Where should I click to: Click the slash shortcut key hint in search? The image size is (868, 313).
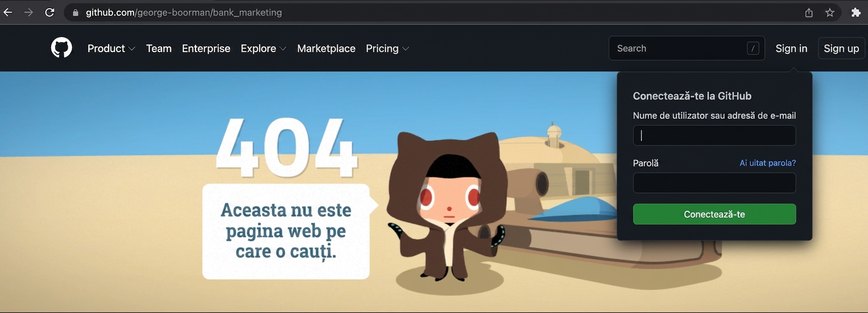pyautogui.click(x=752, y=49)
